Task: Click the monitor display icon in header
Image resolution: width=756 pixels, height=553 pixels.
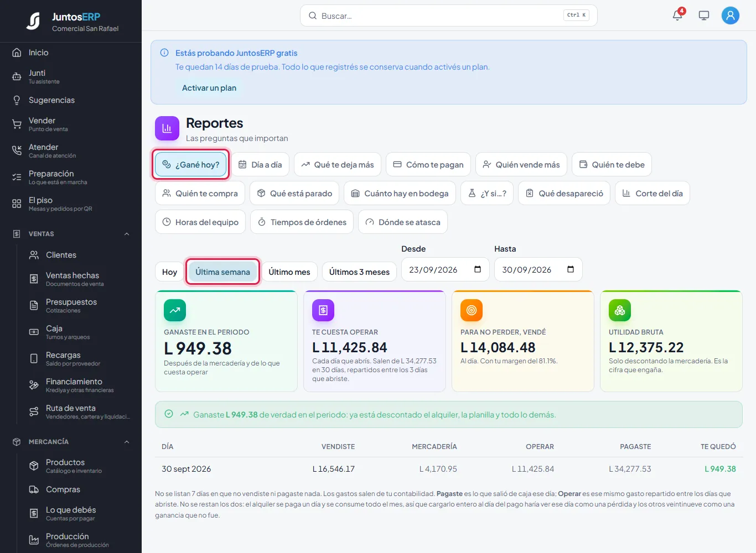Action: pos(704,15)
